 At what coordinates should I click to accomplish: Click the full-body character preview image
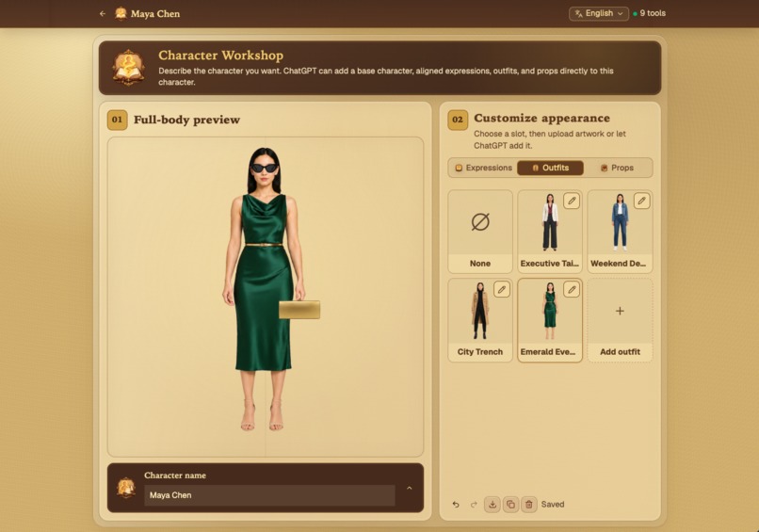266,289
